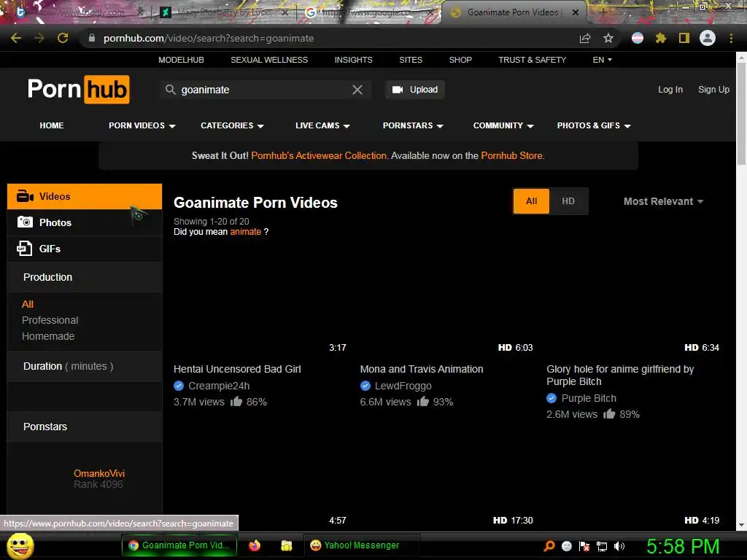
Task: Click the volume speaker icon in tray
Action: click(x=619, y=546)
